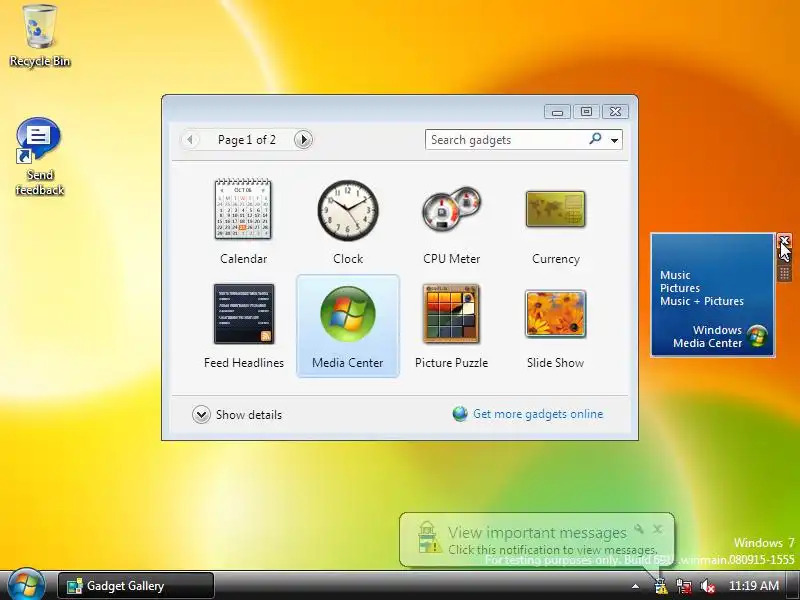Click the Gadget Gallery taskbar button
The width and height of the screenshot is (800, 600).
[x=136, y=586]
